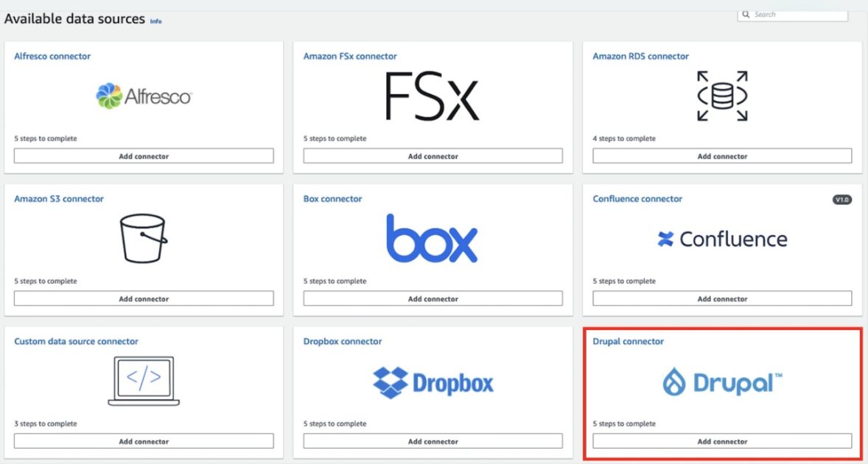
Task: Click '5 steps to complete' on Dropbox card
Action: (x=335, y=423)
